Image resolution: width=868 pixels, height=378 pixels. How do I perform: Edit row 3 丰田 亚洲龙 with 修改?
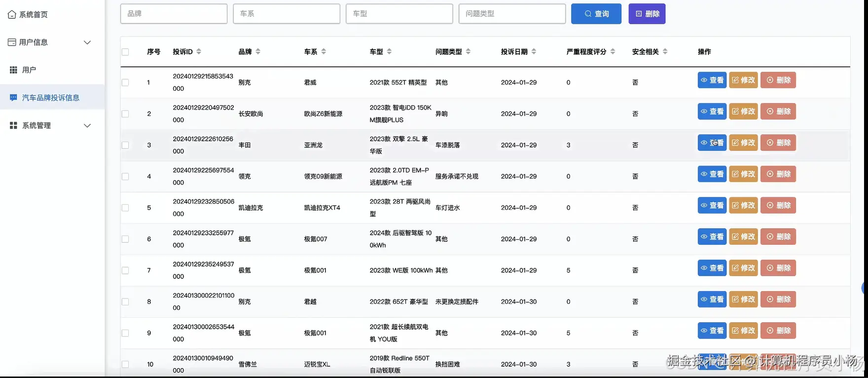(x=743, y=143)
